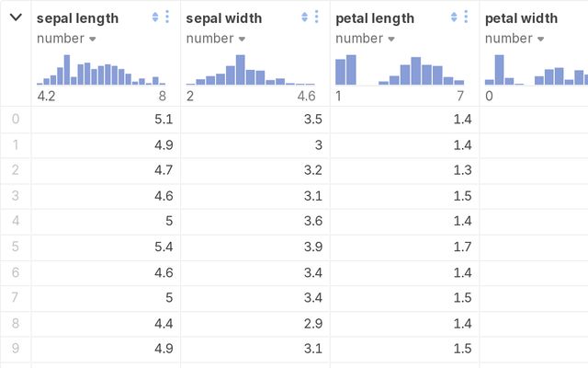The height and width of the screenshot is (368, 588).
Task: Open the petal length column kebab menu
Action: [x=467, y=17]
